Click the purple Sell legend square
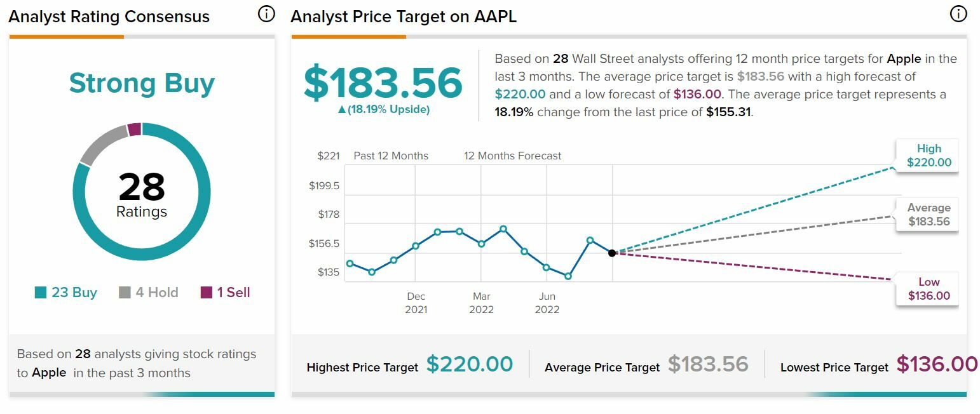Viewport: 980px width, 414px height. 206,293
